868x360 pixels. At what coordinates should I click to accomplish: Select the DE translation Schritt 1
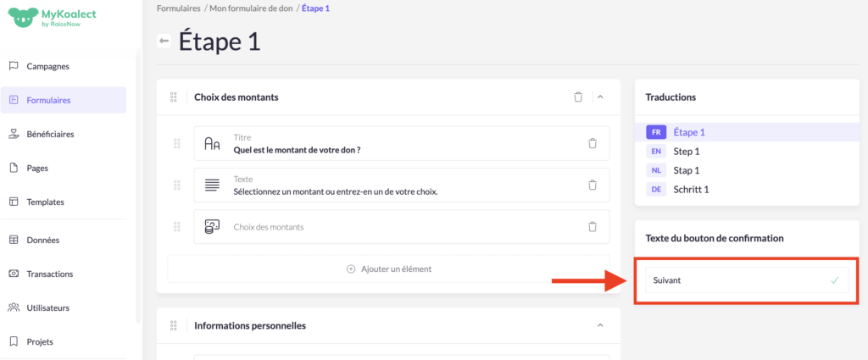pyautogui.click(x=690, y=189)
